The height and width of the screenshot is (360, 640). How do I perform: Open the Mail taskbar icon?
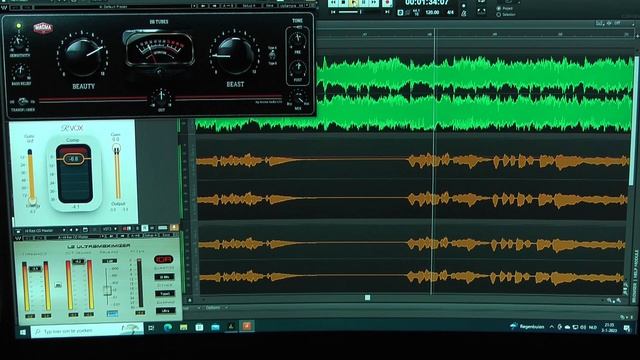point(215,327)
